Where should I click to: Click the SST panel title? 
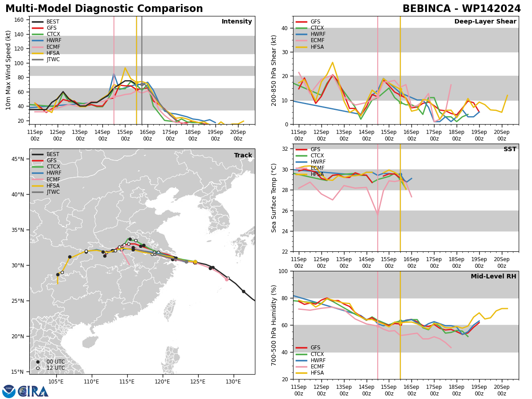point(510,149)
